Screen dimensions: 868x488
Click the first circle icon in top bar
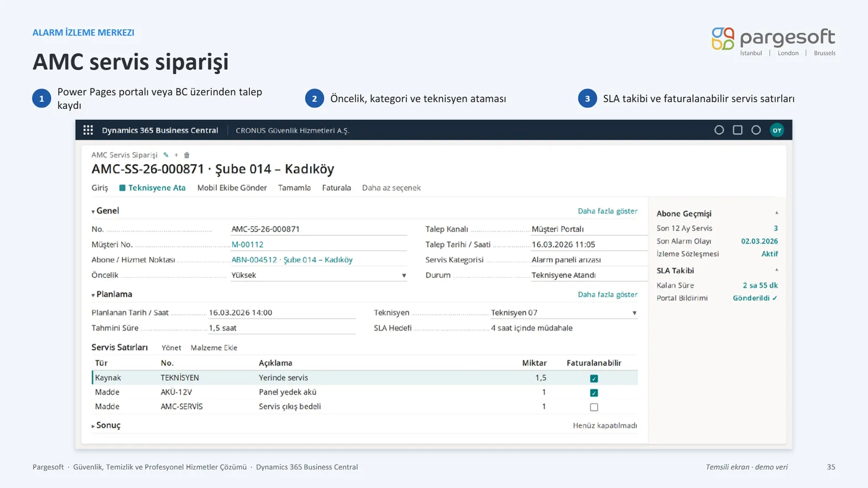point(719,130)
